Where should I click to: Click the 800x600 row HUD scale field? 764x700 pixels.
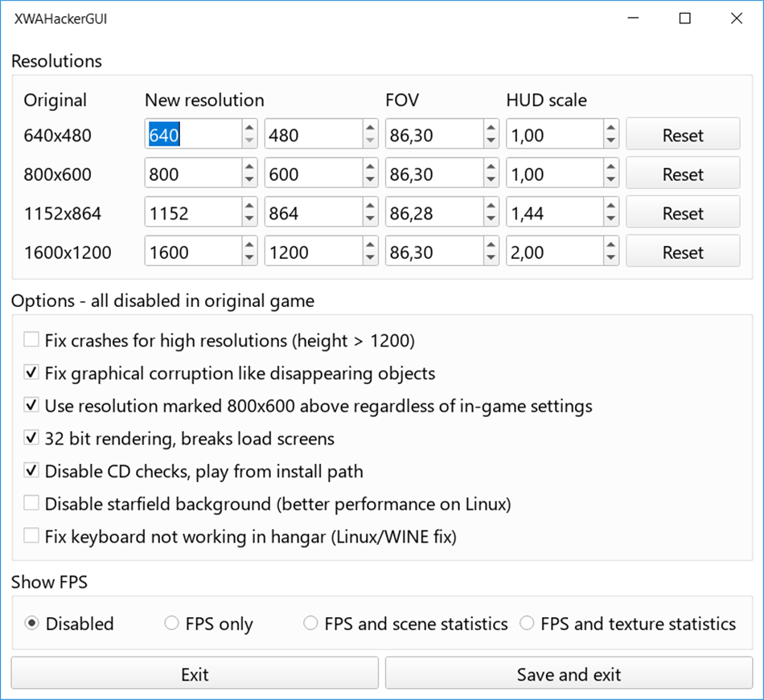pos(555,173)
